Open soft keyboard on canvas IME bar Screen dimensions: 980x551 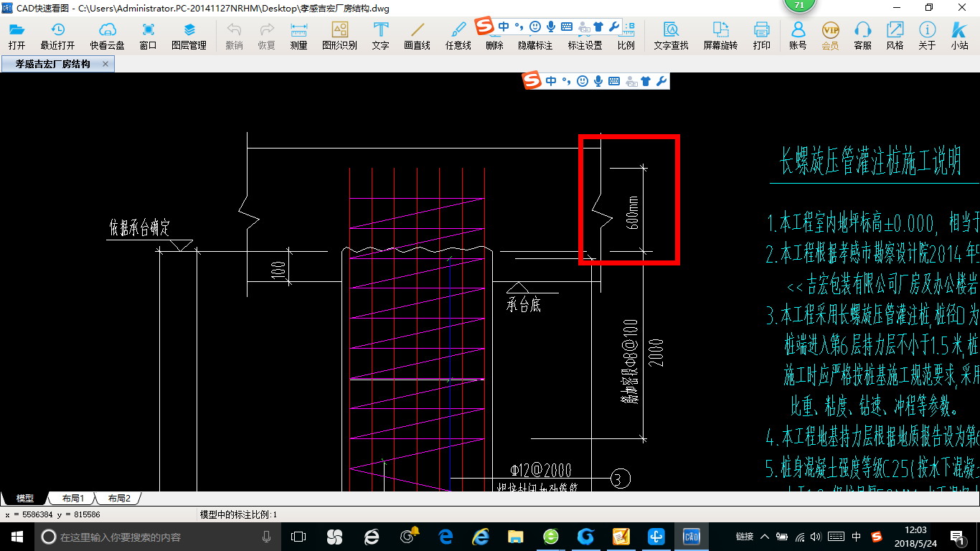pos(614,81)
